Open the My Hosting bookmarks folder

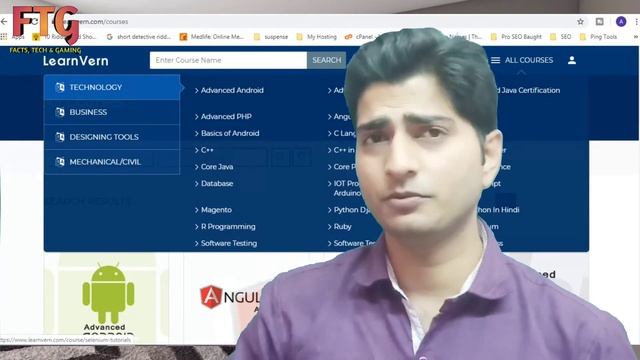coord(317,37)
